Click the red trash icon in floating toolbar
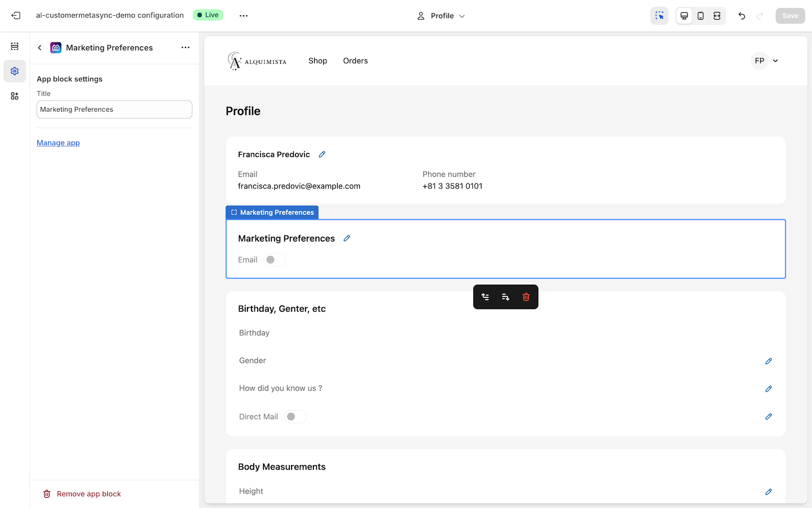The height and width of the screenshot is (508, 812). coord(526,297)
